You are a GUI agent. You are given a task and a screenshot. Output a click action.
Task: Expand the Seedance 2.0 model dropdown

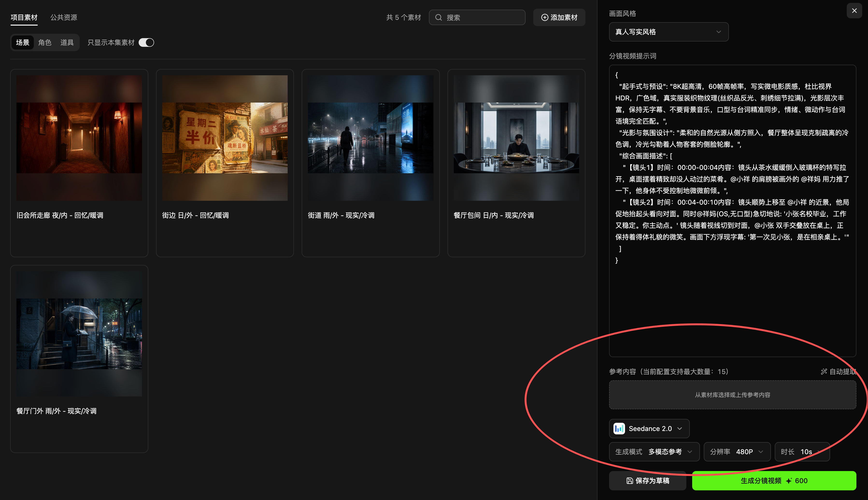pyautogui.click(x=649, y=429)
